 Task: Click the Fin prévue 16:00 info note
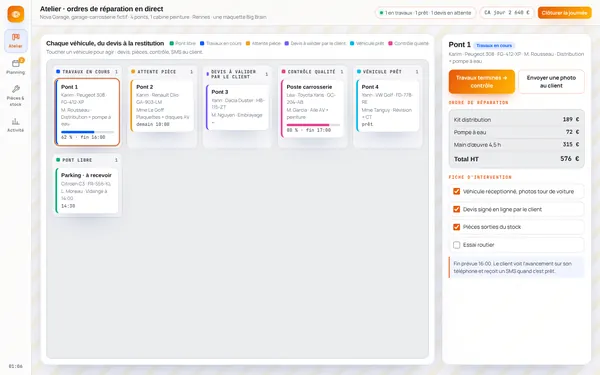(517, 267)
